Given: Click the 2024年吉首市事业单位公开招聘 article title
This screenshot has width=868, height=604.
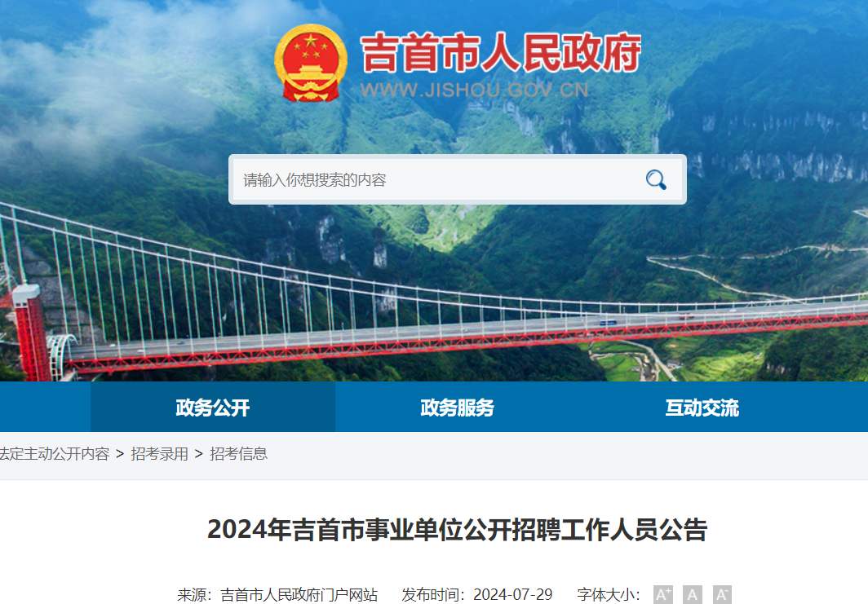Looking at the screenshot, I should click(457, 529).
